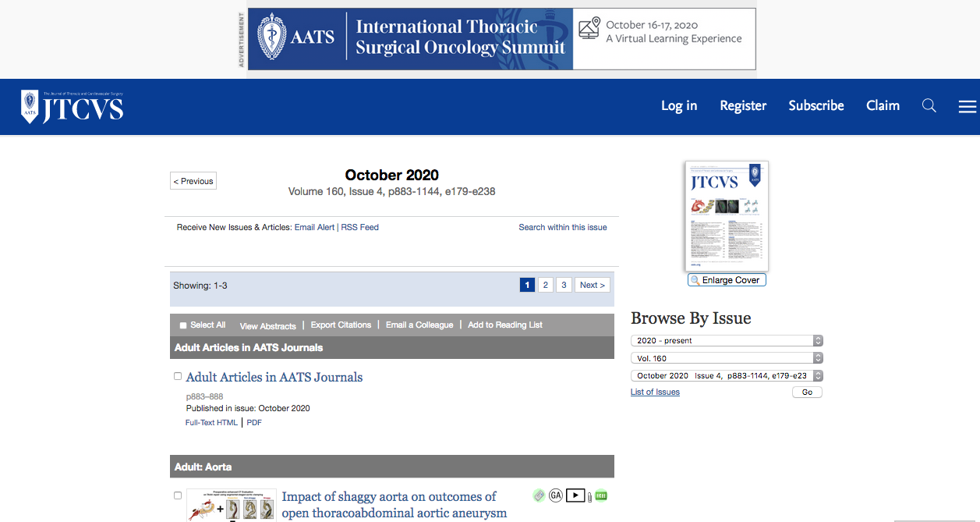Check the Select All checkbox

tap(183, 325)
